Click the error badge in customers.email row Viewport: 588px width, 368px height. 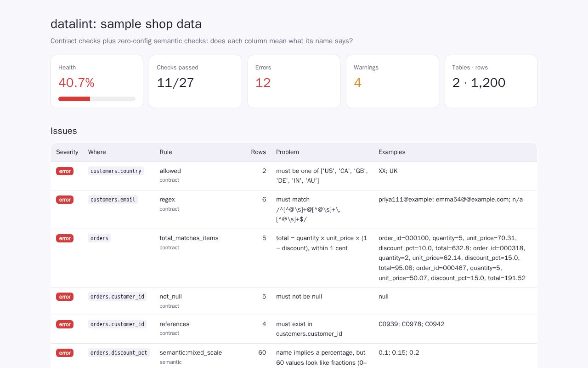[65, 200]
